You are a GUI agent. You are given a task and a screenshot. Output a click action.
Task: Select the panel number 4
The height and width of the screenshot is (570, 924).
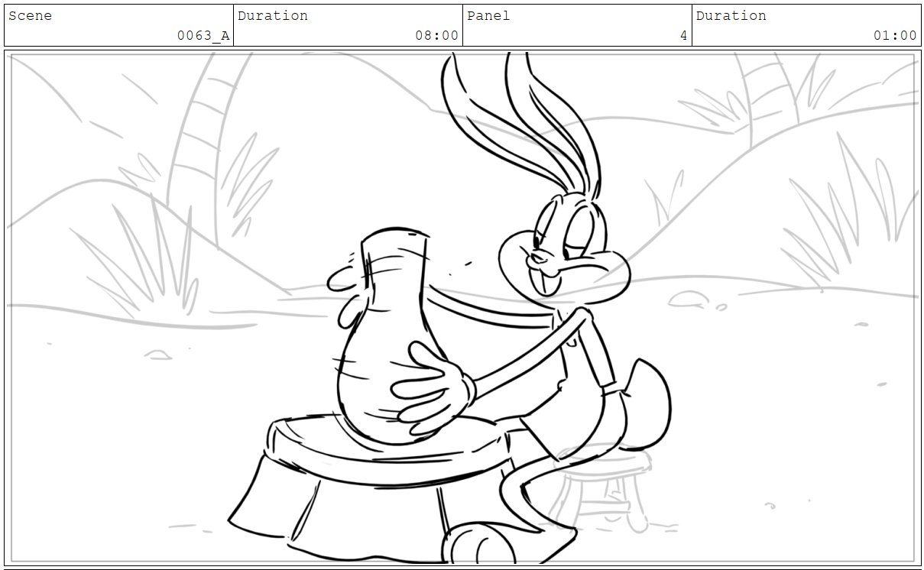click(x=683, y=35)
